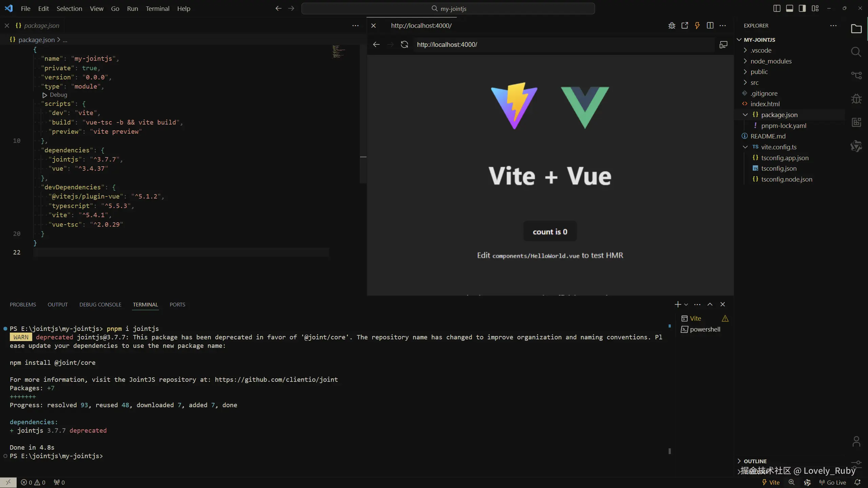
Task: Close the package.json editor tab
Action: pyautogui.click(x=7, y=25)
